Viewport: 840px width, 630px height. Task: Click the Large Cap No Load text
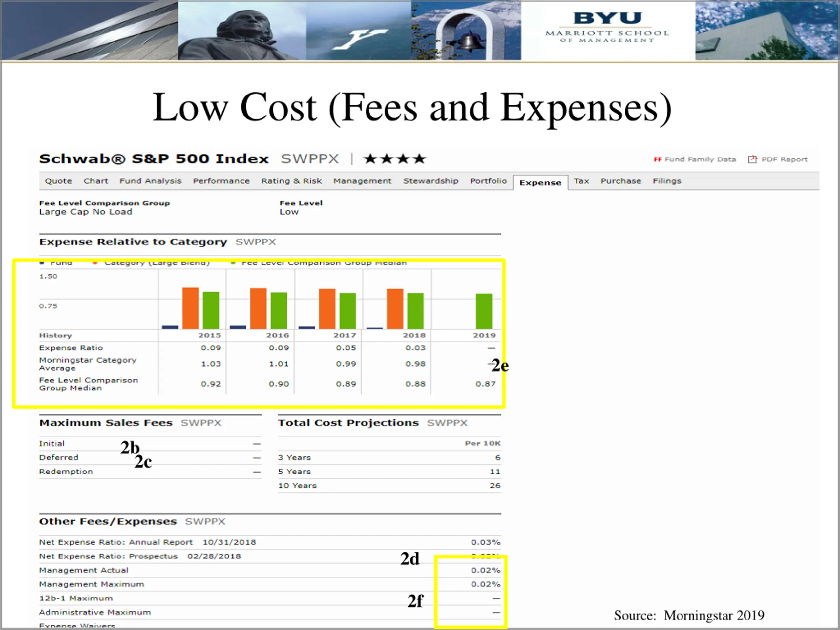point(86,212)
